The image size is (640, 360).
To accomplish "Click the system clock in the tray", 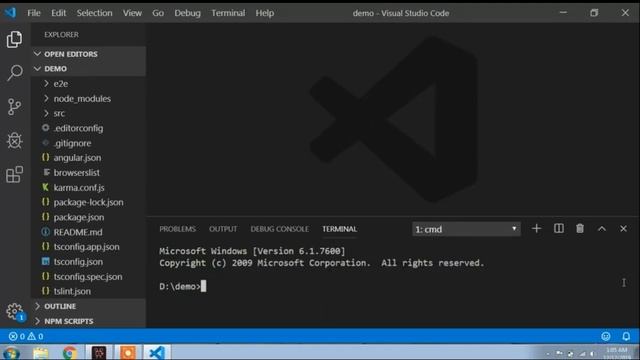I will point(617,353).
